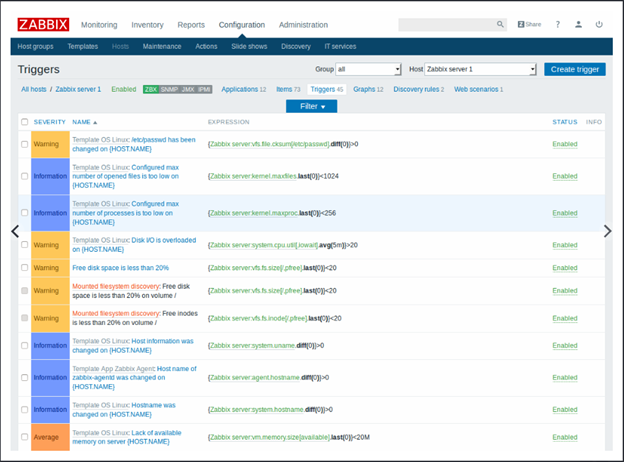Sort triggers by Severity column
Viewport: 624px width, 462px height.
click(x=49, y=122)
